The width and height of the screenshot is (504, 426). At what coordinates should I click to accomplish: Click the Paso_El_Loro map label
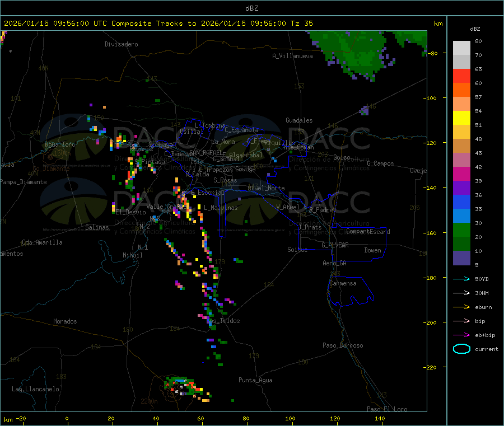tap(387, 409)
